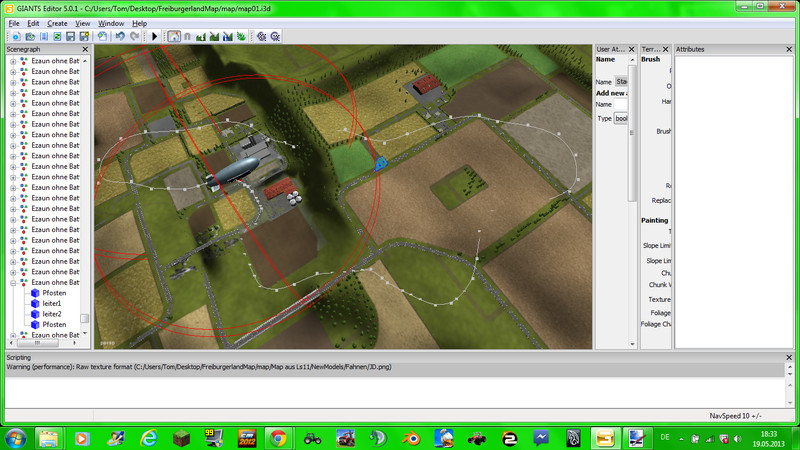Select the house-shaped navigation mode icon
The width and height of the screenshot is (800, 450).
click(x=174, y=37)
